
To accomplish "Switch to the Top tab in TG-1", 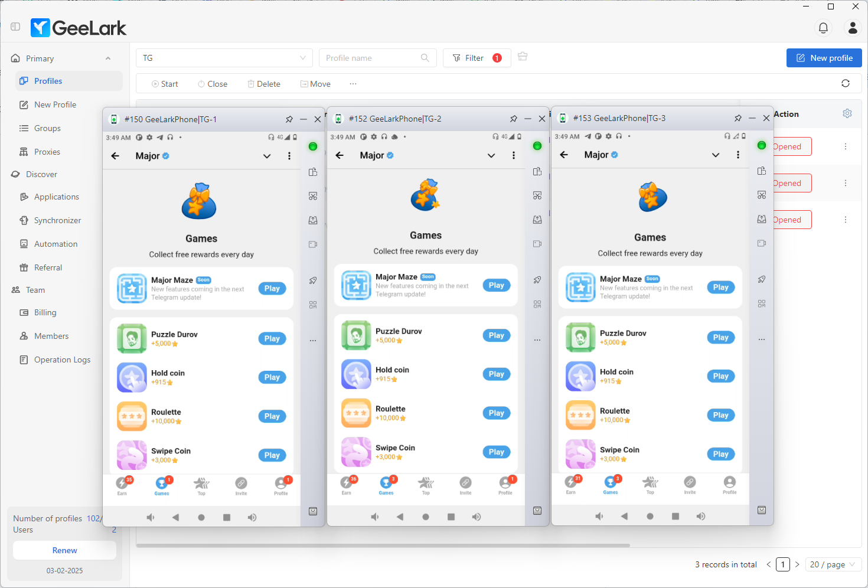I will coord(201,486).
